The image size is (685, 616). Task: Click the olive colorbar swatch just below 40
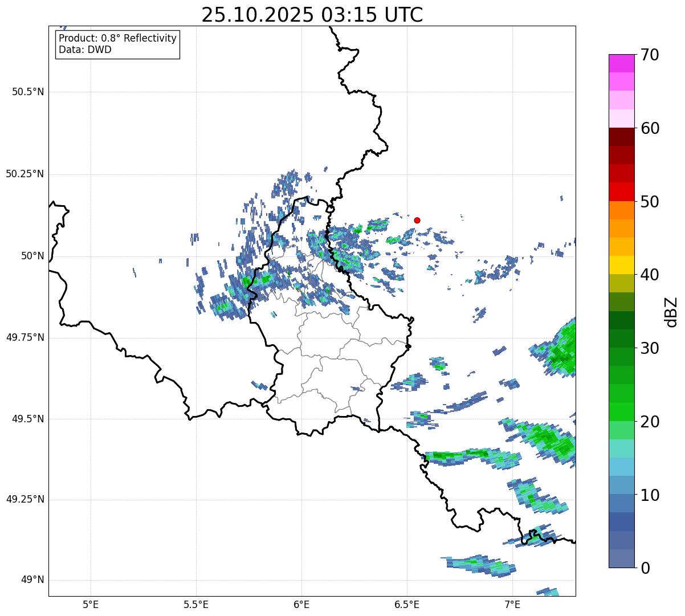(x=621, y=284)
